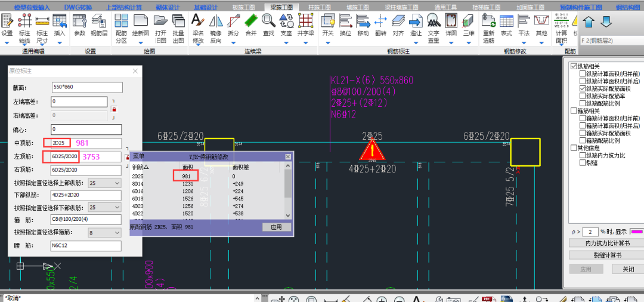
Task: Click the 钢筋层 icon in the ribbon
Action: click(x=99, y=24)
